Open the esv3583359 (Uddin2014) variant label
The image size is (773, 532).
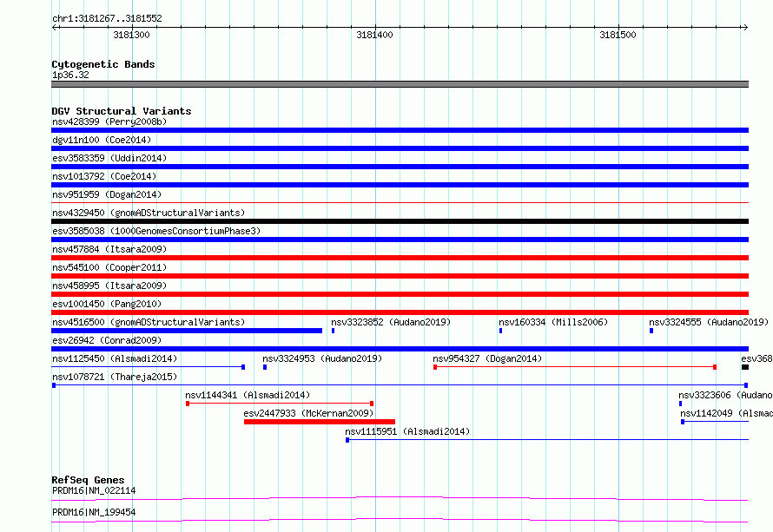(x=109, y=158)
